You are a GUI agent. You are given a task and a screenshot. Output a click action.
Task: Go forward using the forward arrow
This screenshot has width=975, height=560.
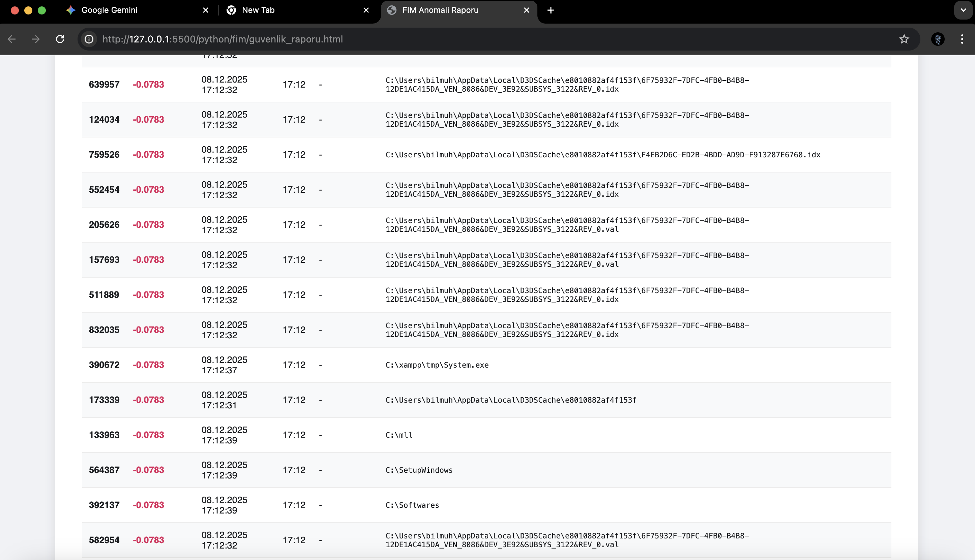[36, 39]
